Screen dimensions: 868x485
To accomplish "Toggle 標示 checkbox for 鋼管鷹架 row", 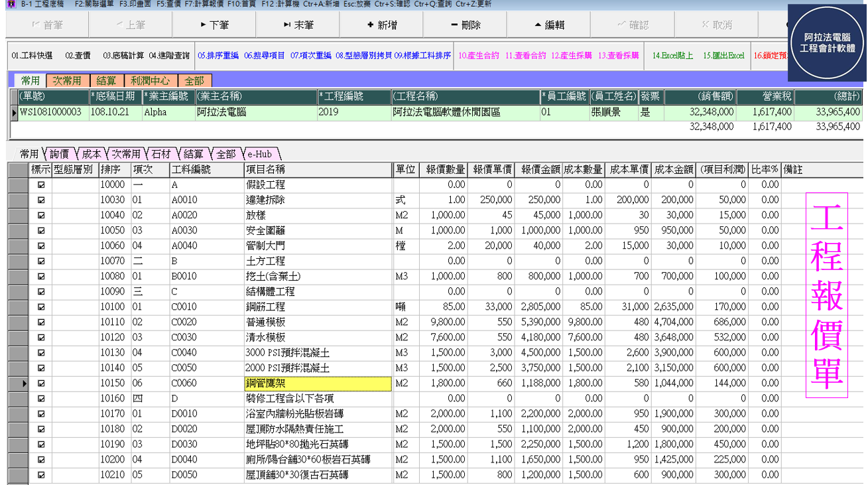I will click(x=41, y=383).
